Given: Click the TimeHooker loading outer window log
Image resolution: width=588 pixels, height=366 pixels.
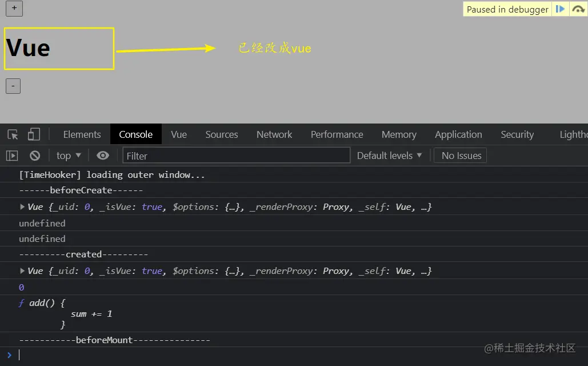Looking at the screenshot, I should 112,175.
